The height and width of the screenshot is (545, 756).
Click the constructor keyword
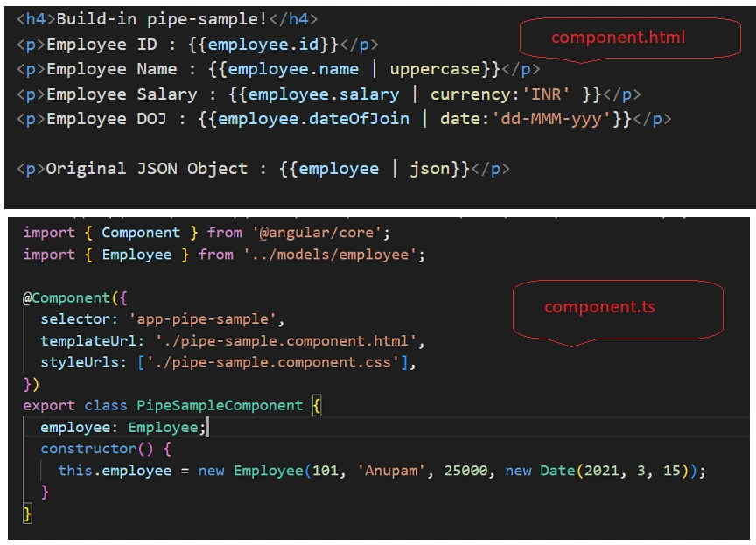88,449
